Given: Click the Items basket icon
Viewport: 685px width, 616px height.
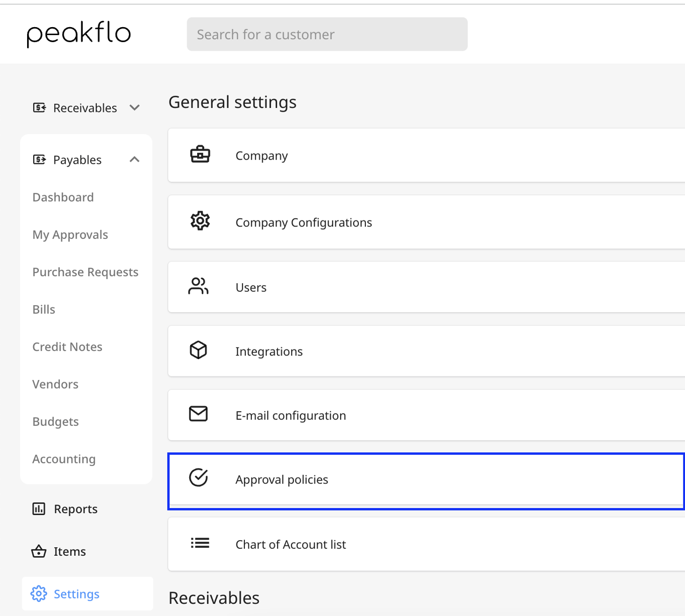Looking at the screenshot, I should [39, 551].
